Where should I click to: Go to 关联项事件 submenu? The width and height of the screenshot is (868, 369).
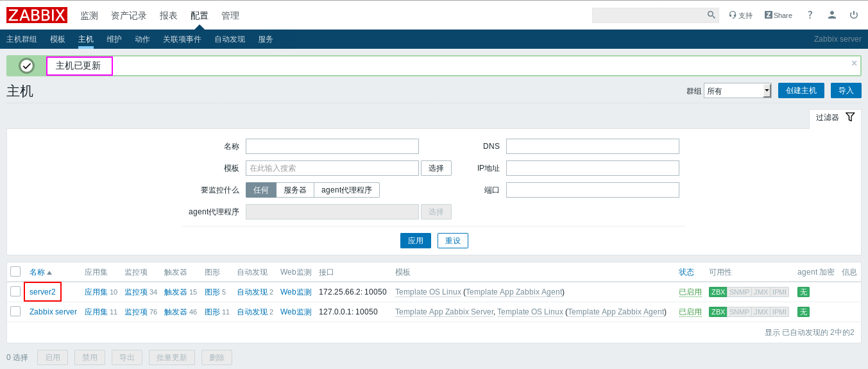tap(182, 39)
